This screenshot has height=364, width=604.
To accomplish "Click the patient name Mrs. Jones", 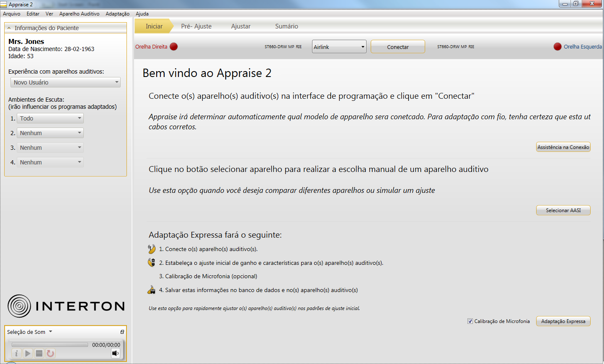I will 26,41.
